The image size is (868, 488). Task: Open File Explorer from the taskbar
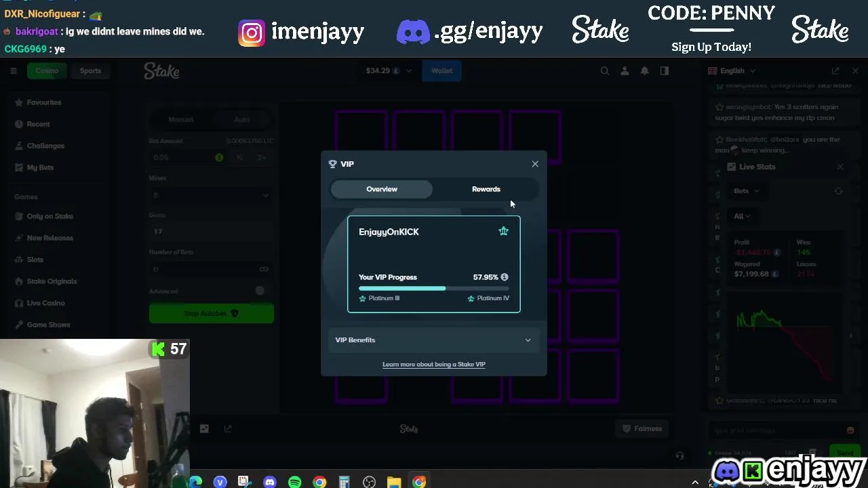(394, 482)
